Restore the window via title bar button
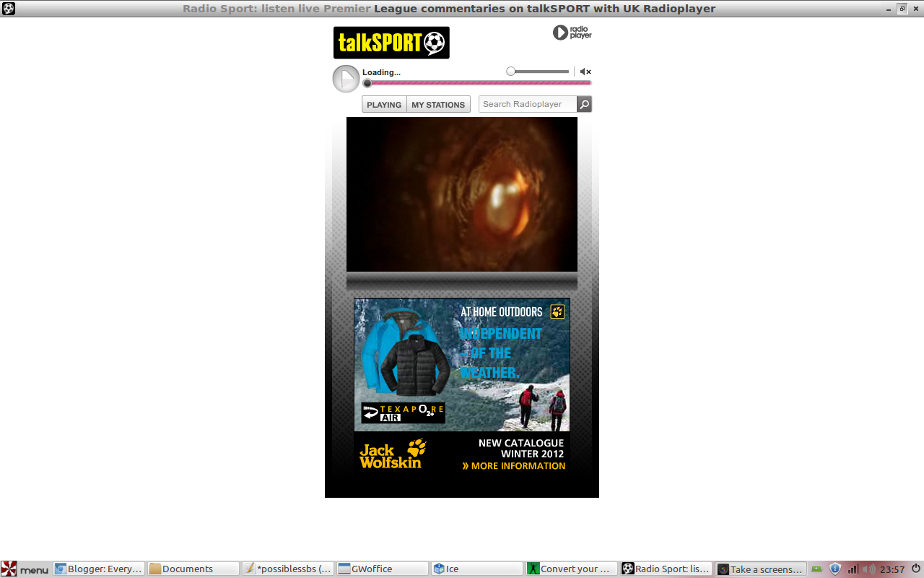The width and height of the screenshot is (924, 578). point(902,9)
